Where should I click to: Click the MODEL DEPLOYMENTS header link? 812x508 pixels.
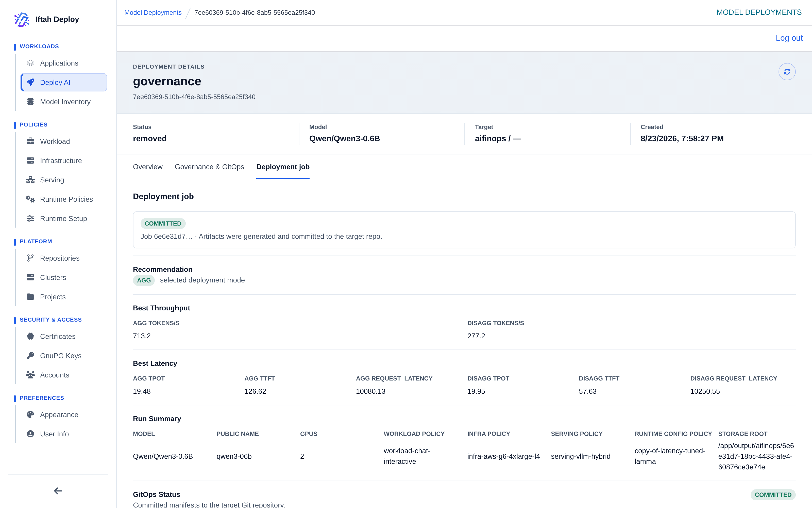click(x=759, y=12)
